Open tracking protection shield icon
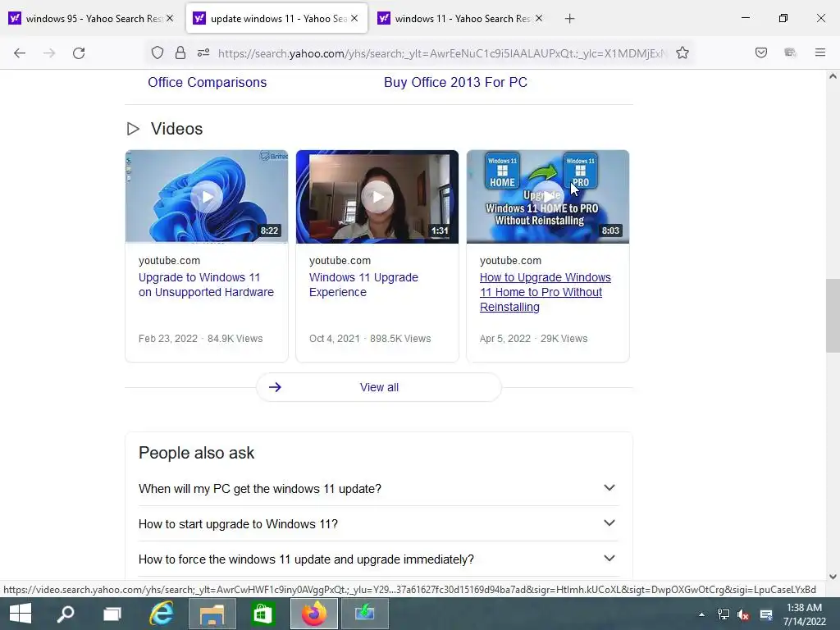Viewport: 840px width, 630px height. click(x=157, y=52)
